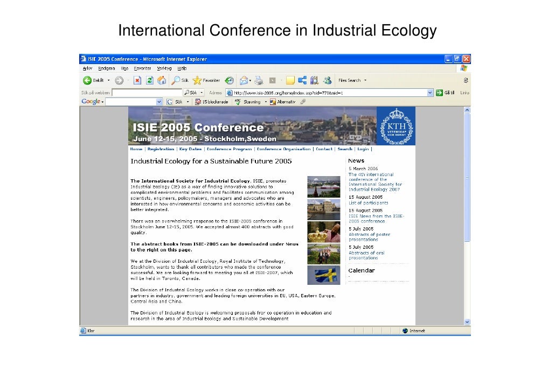Click the 15 blockerade popup blocker button
The image size is (555, 392).
[x=212, y=102]
